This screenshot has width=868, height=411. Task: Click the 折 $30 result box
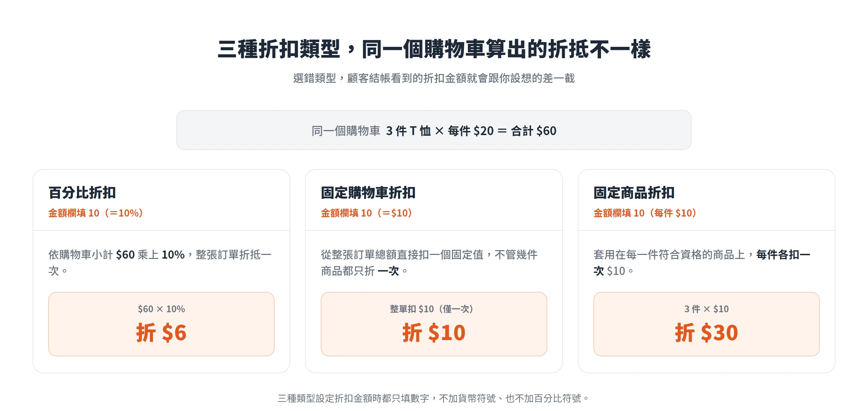click(x=707, y=324)
